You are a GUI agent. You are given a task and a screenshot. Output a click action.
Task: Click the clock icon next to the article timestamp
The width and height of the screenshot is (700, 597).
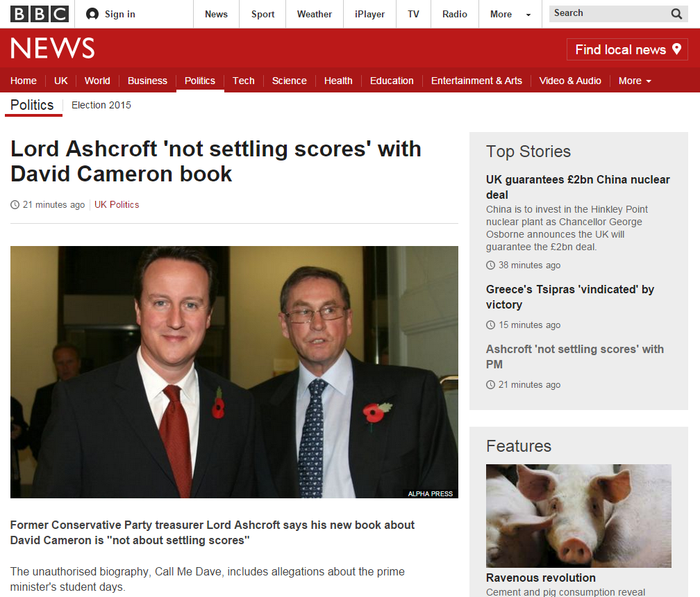[15, 204]
